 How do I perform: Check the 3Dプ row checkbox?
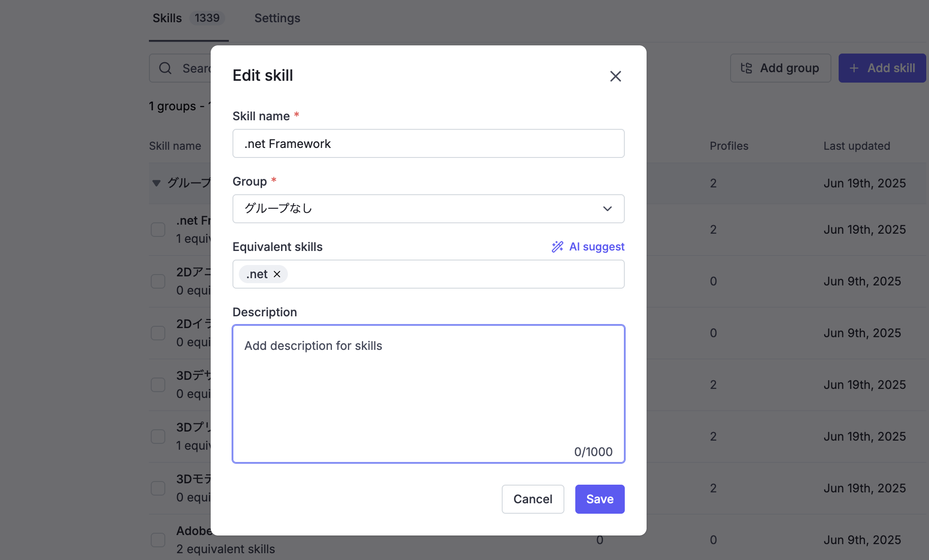pyautogui.click(x=158, y=437)
